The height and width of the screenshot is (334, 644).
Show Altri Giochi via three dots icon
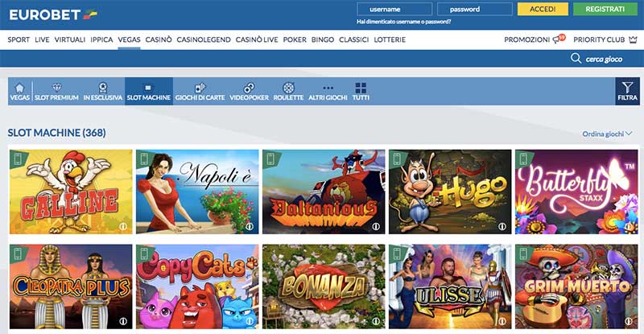pyautogui.click(x=328, y=88)
